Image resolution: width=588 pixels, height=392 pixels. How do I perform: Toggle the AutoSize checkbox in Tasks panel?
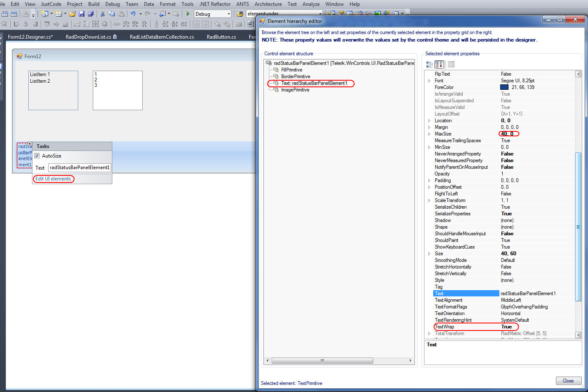37,156
